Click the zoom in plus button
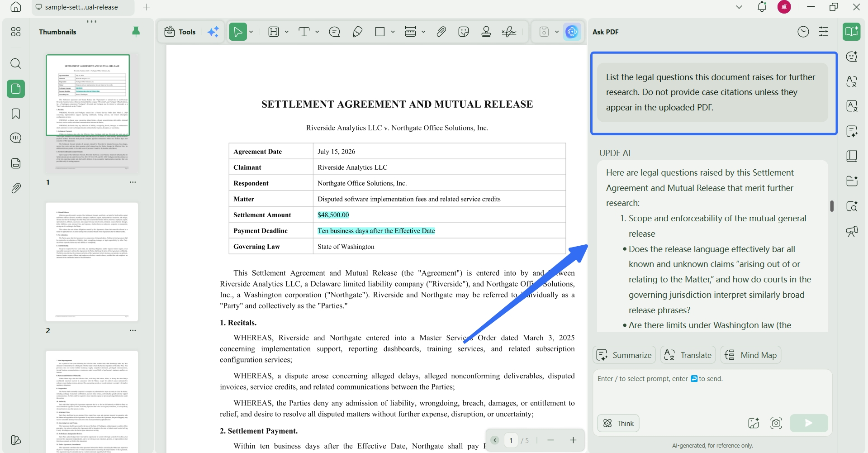 (573, 440)
